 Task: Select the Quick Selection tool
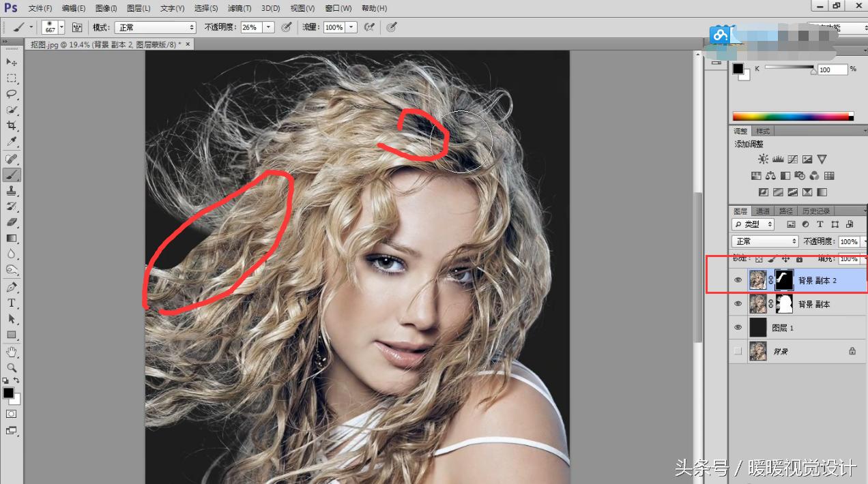tap(12, 110)
